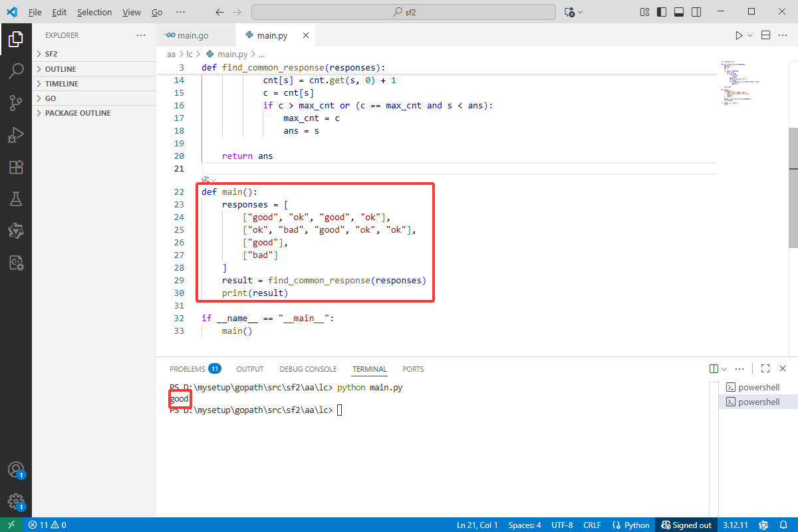Open errors and warnings count in status bar

point(47,525)
